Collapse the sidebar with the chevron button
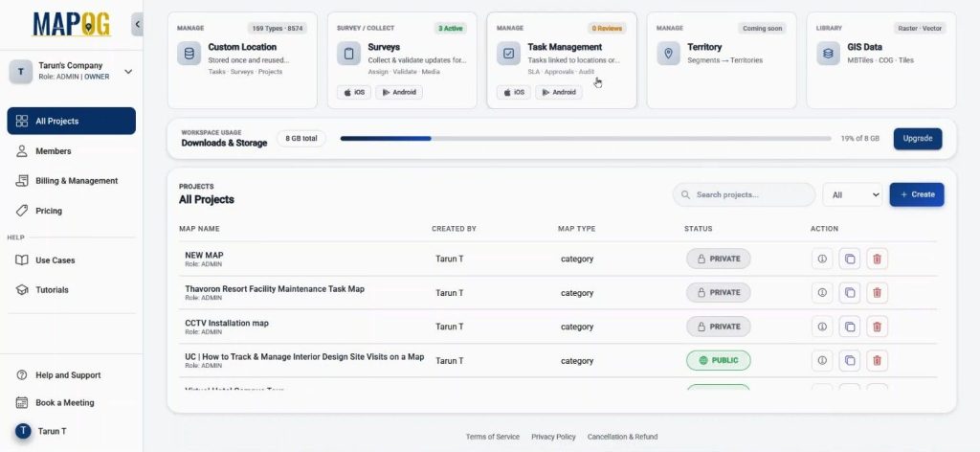Screen dimensions: 980x452 coord(138,25)
